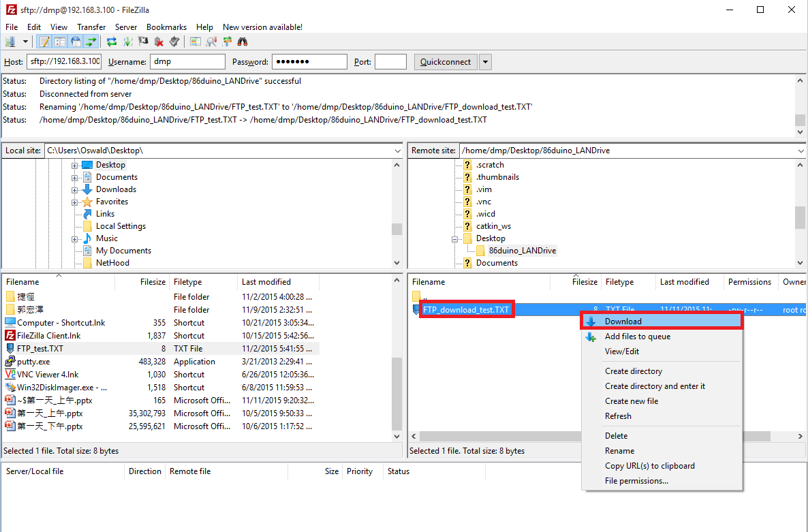Click the process queue toolbar icon

(127, 42)
